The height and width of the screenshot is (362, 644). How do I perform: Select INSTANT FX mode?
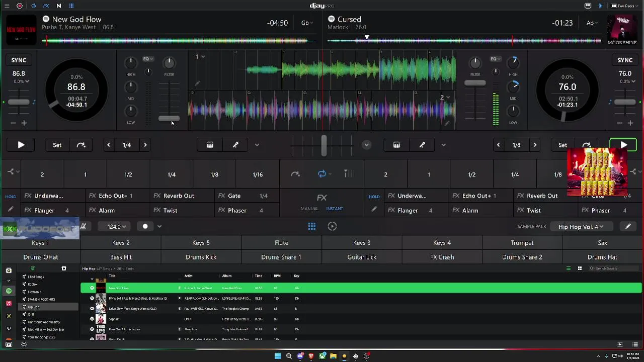(x=335, y=209)
